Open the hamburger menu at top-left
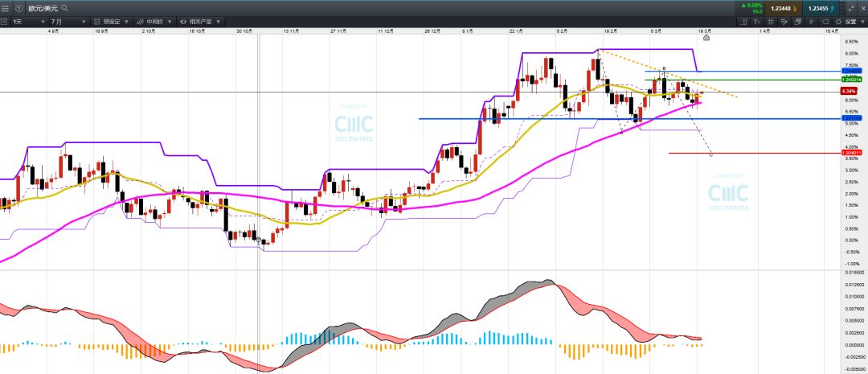This screenshot has width=868, height=374. coord(6,8)
